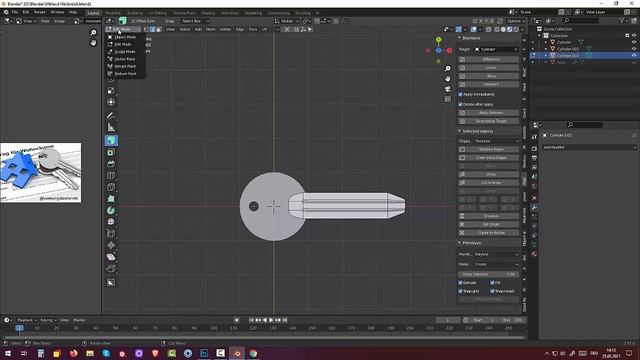Switch to the Shading workspace tab
The width and height of the screenshot is (640, 360).
[x=208, y=13]
